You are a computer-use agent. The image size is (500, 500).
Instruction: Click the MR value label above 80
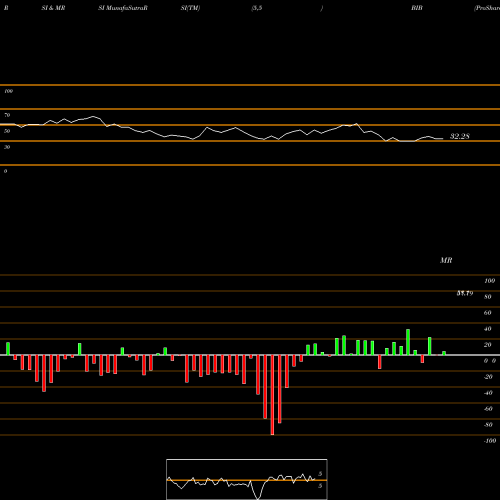pyautogui.click(x=465, y=293)
